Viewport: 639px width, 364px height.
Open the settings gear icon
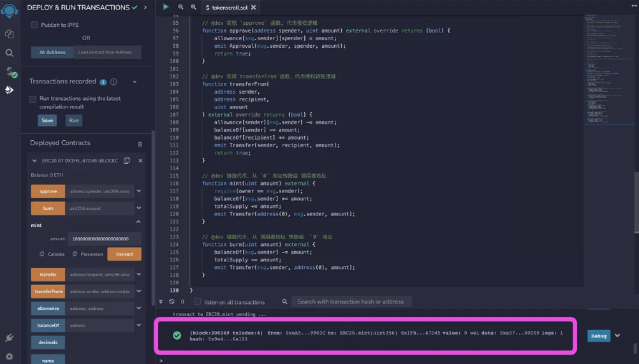[x=9, y=356]
